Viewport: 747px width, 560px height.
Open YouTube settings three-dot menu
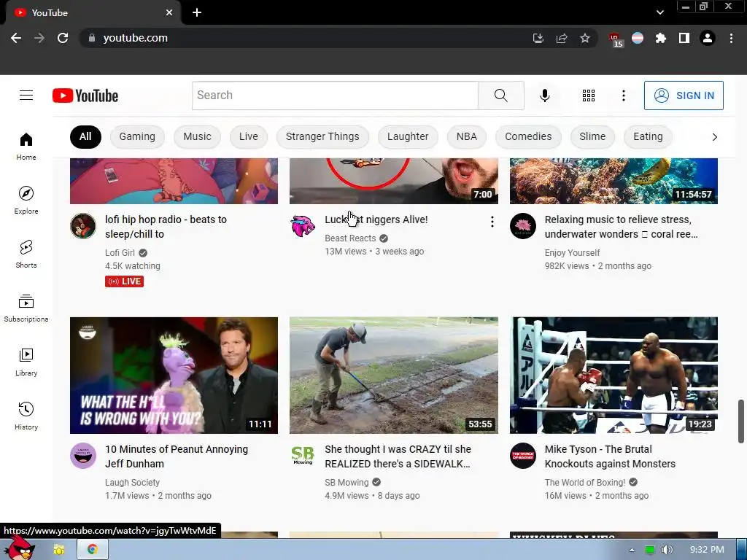(x=623, y=96)
